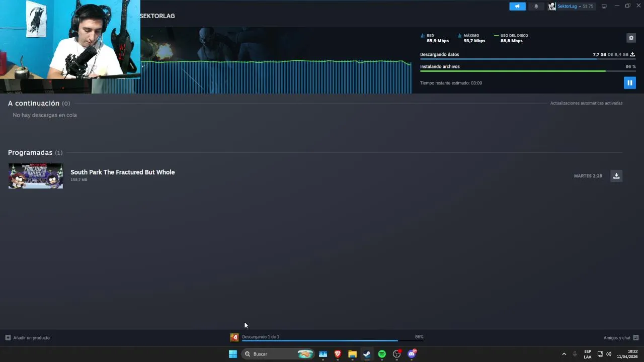This screenshot has width=644, height=362.
Task: Click Actualizaciones automáticas activadas text
Action: click(586, 103)
